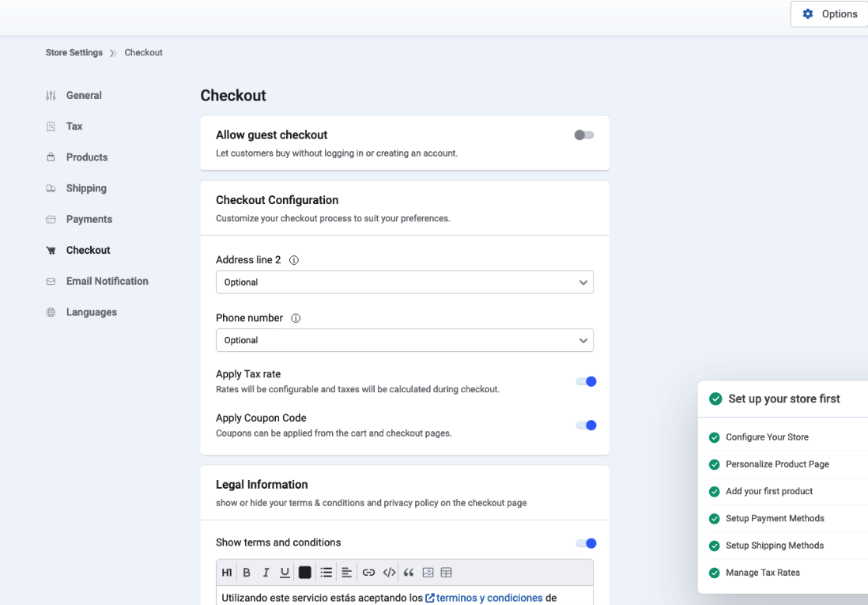
Task: Turn off the Apply Coupon Code toggle
Action: (x=586, y=425)
